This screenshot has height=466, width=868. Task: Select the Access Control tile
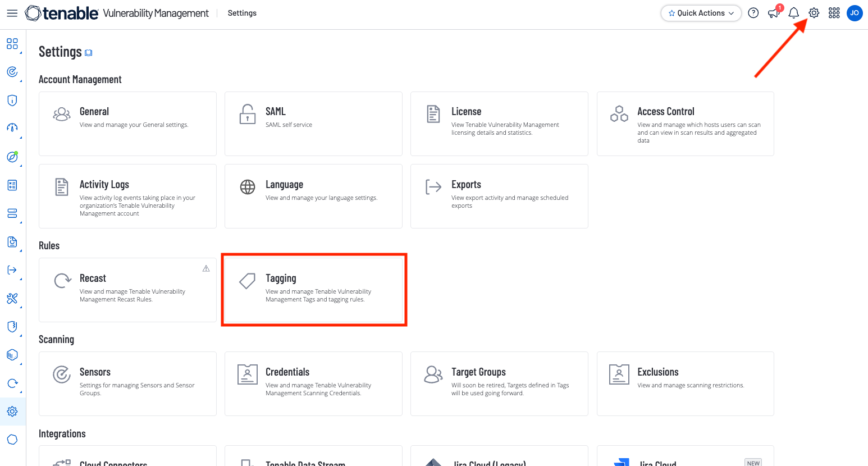coord(685,124)
